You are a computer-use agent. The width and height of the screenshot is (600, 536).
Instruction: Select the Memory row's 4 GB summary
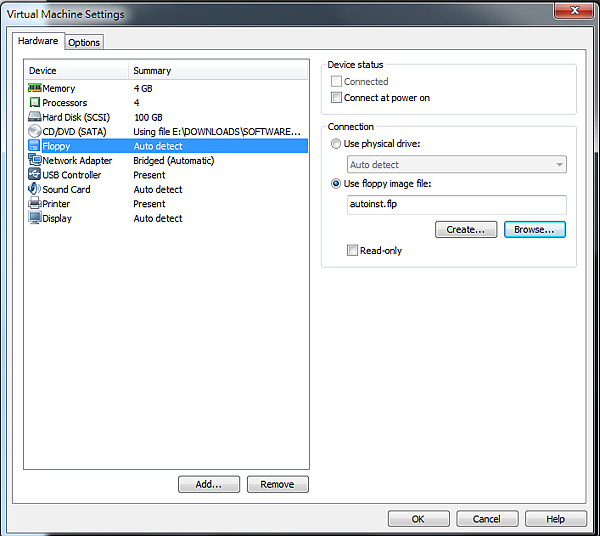click(143, 88)
